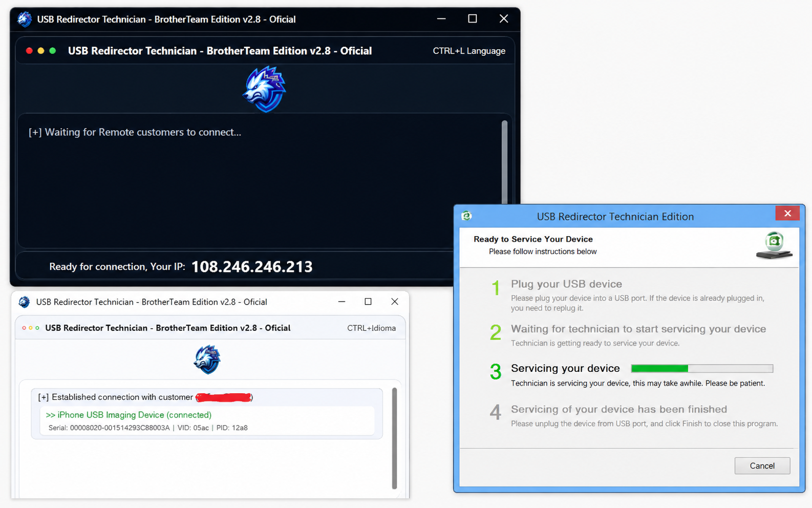
Task: Click the title bar app icon of the light window
Action: point(24,302)
